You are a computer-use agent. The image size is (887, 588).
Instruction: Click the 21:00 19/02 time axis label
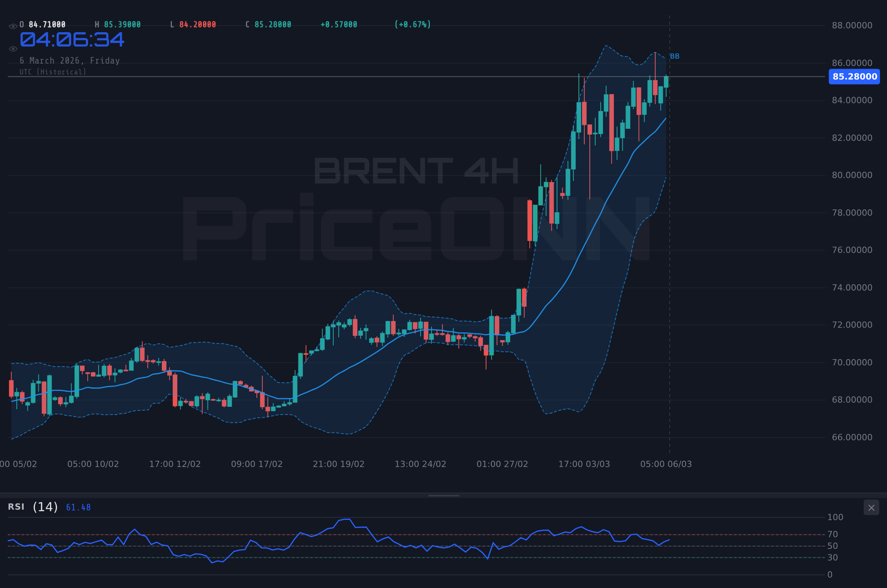(339, 464)
